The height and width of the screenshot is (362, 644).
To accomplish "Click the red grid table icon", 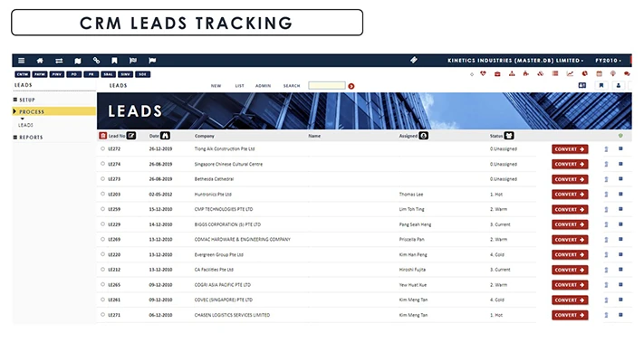I will pyautogui.click(x=555, y=73).
